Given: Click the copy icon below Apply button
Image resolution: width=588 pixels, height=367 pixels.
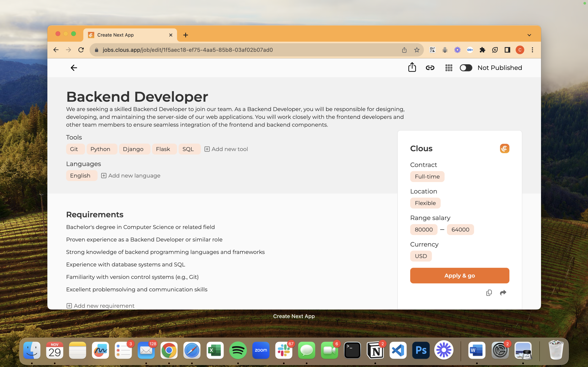Looking at the screenshot, I should pyautogui.click(x=489, y=293).
